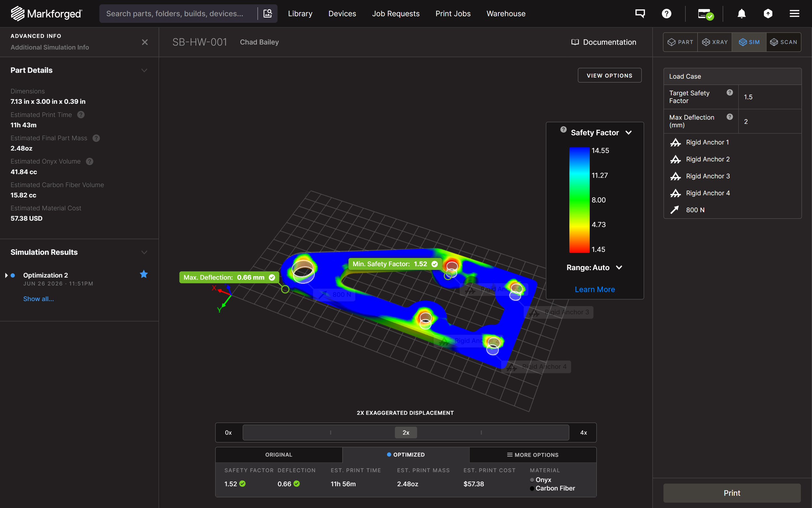Edit the Max Deflection value 2
Screen dimensions: 812x508
click(x=770, y=121)
